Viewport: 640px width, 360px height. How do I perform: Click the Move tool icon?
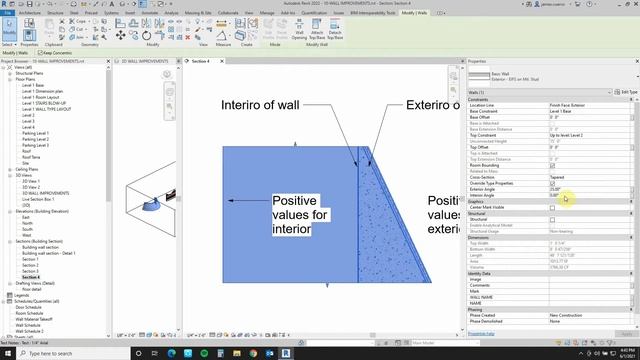click(x=120, y=36)
